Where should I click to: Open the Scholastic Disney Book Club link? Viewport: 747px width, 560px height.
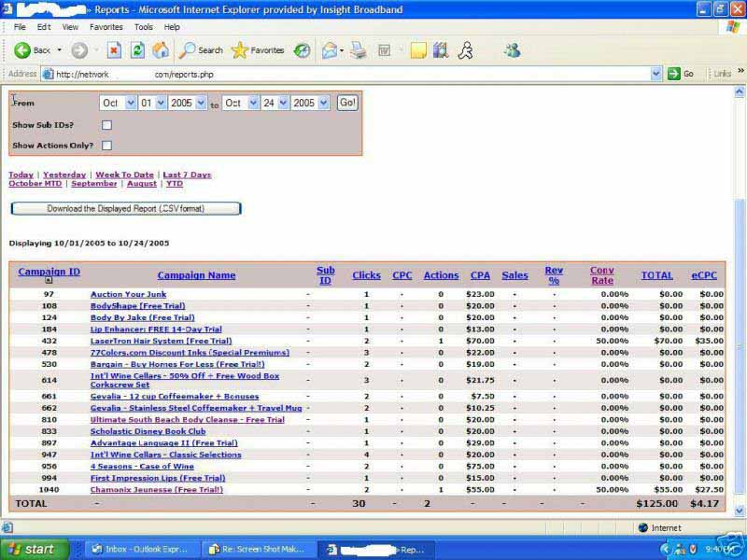[x=148, y=431]
